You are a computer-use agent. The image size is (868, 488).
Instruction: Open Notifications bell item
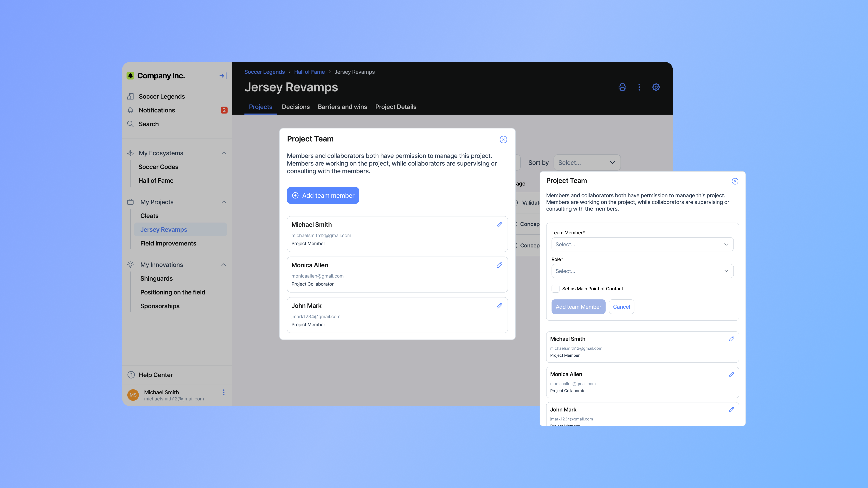pyautogui.click(x=157, y=110)
